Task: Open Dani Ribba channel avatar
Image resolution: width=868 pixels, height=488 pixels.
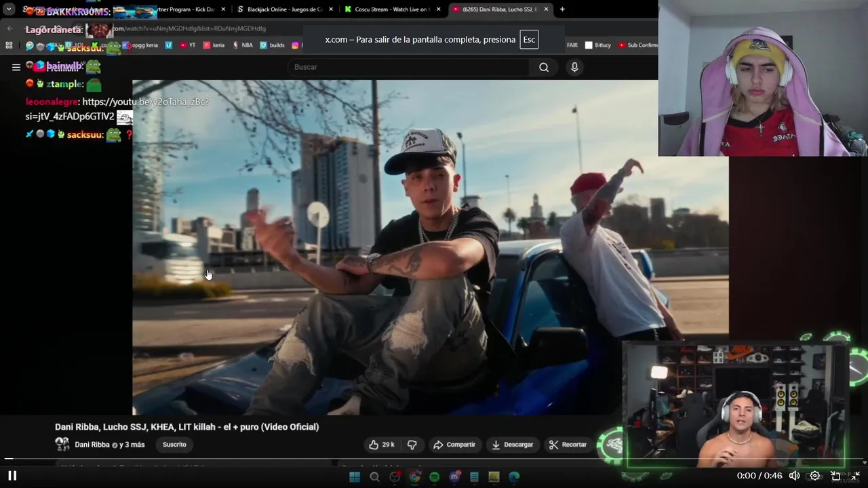Action: [x=62, y=445]
